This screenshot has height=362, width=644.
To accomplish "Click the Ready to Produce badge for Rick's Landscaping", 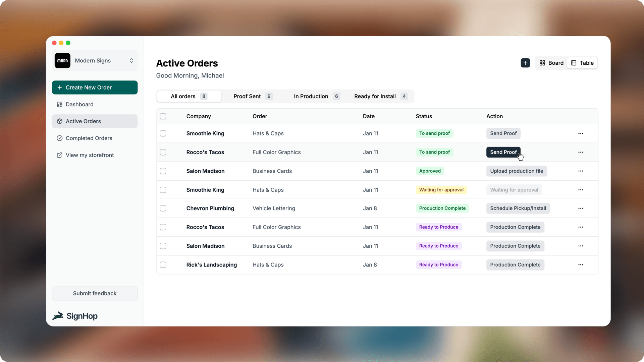I will pyautogui.click(x=439, y=264).
